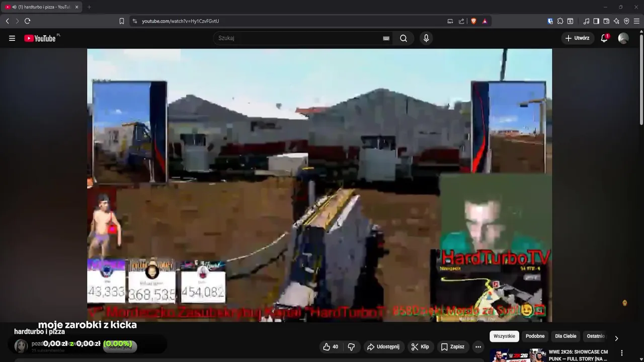The width and height of the screenshot is (644, 362).
Task: Open the account avatar menu
Action: (623, 38)
